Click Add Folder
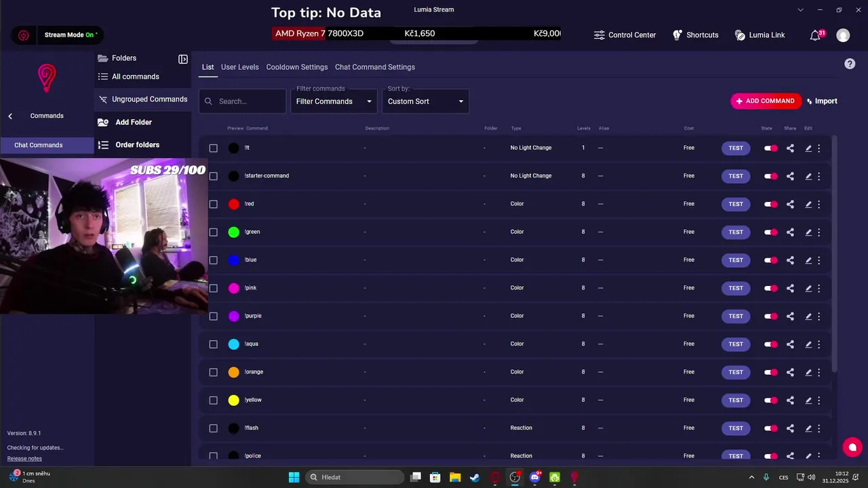This screenshot has height=488, width=868. point(125,123)
